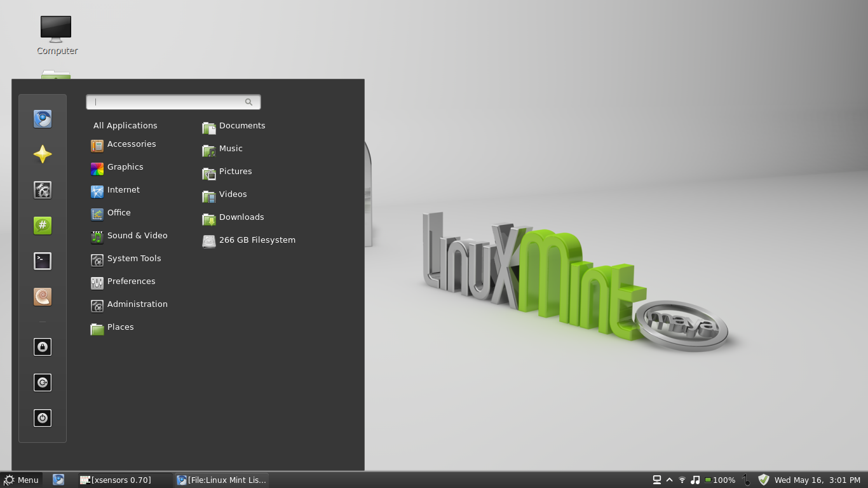868x488 pixels.
Task: Browse the Sound & Video category
Action: click(137, 235)
